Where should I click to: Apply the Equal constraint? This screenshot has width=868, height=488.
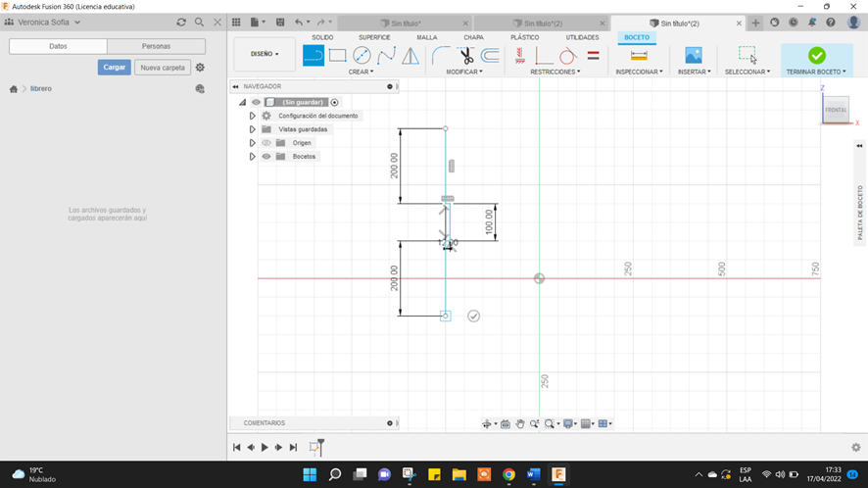[x=593, y=56]
